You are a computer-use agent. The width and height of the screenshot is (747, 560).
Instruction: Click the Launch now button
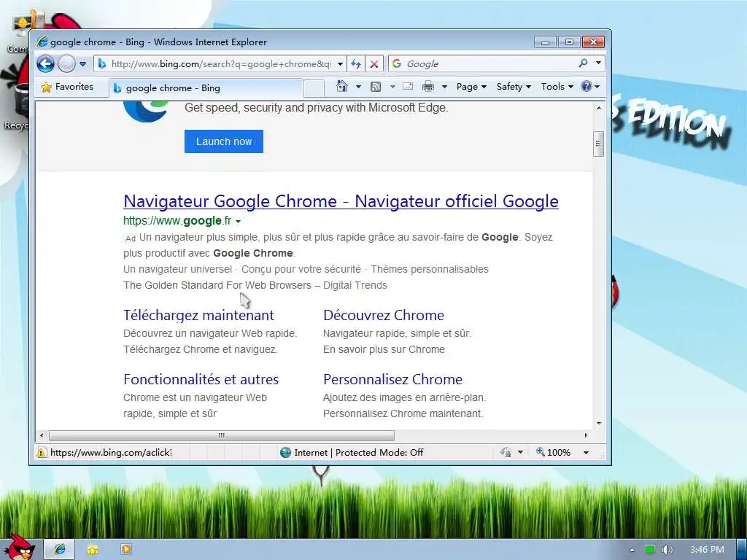[224, 141]
